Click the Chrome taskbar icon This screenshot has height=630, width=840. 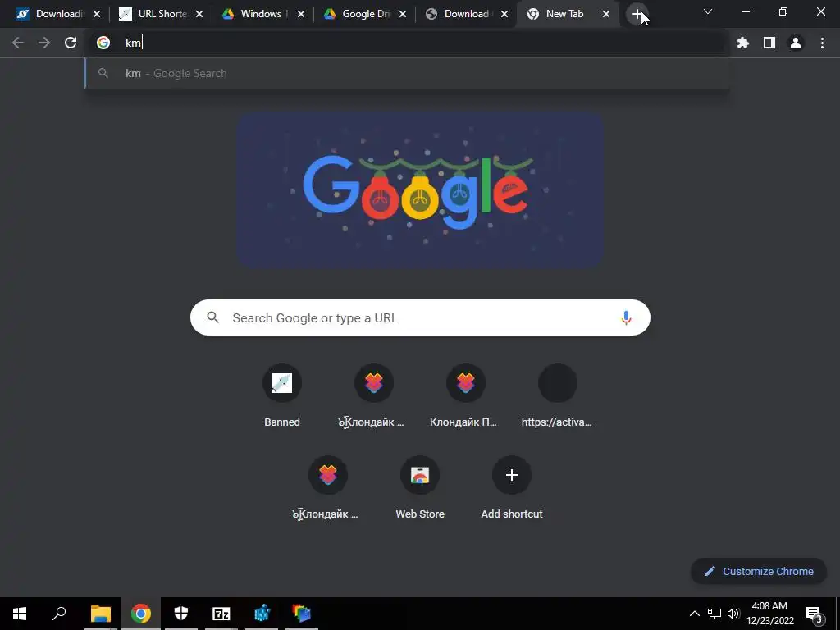pos(141,614)
